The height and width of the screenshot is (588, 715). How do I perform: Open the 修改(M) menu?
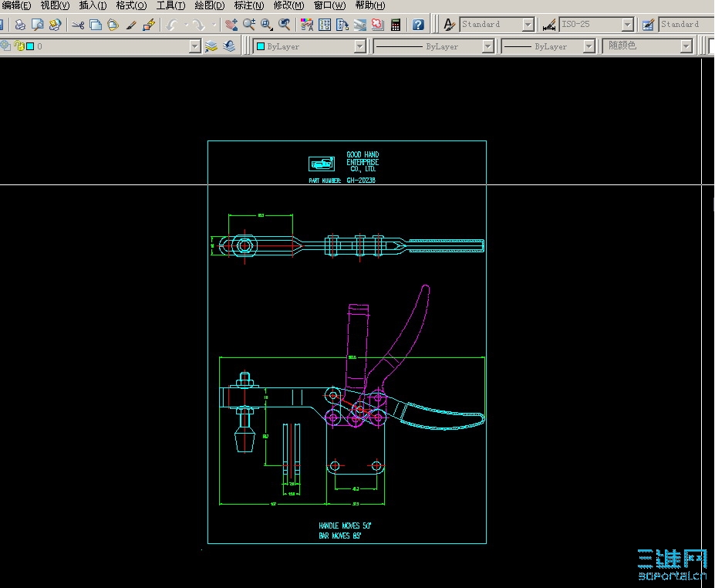(x=288, y=5)
